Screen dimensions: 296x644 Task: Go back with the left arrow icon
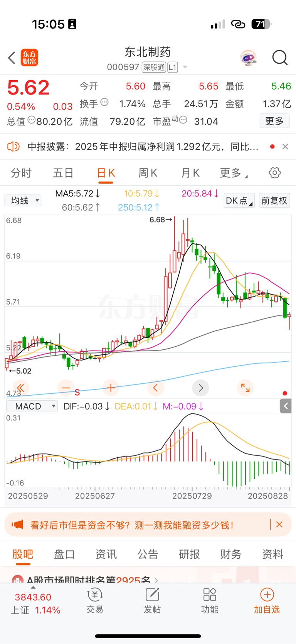coord(12,58)
